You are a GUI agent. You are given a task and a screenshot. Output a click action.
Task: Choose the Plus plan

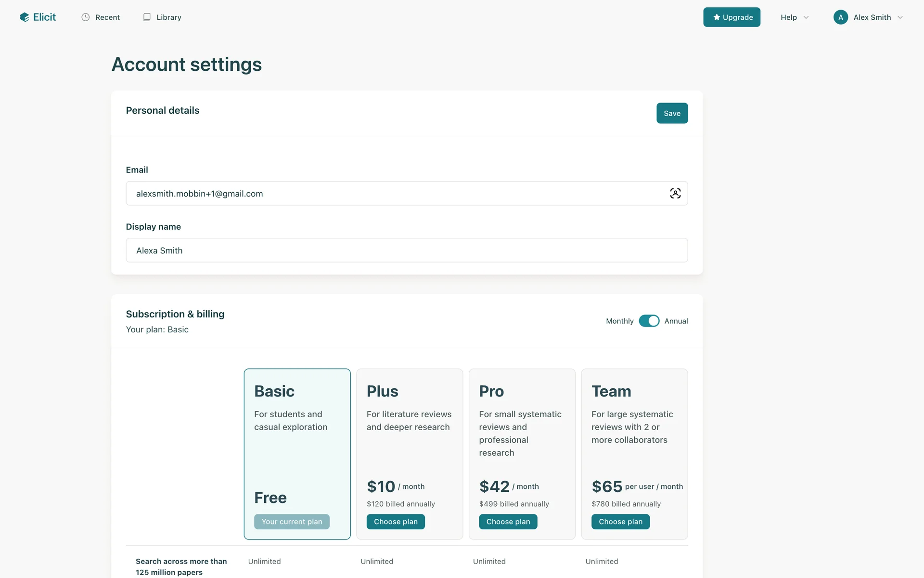pyautogui.click(x=396, y=522)
